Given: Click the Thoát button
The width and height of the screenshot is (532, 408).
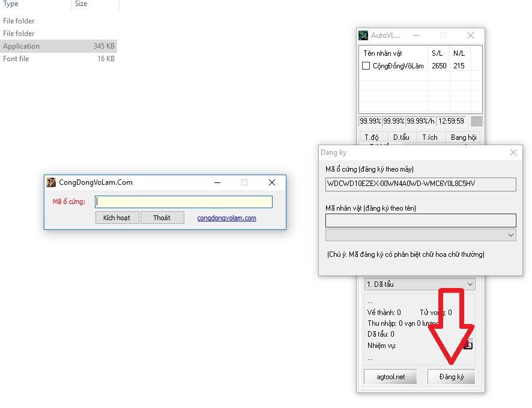Looking at the screenshot, I should (x=162, y=218).
